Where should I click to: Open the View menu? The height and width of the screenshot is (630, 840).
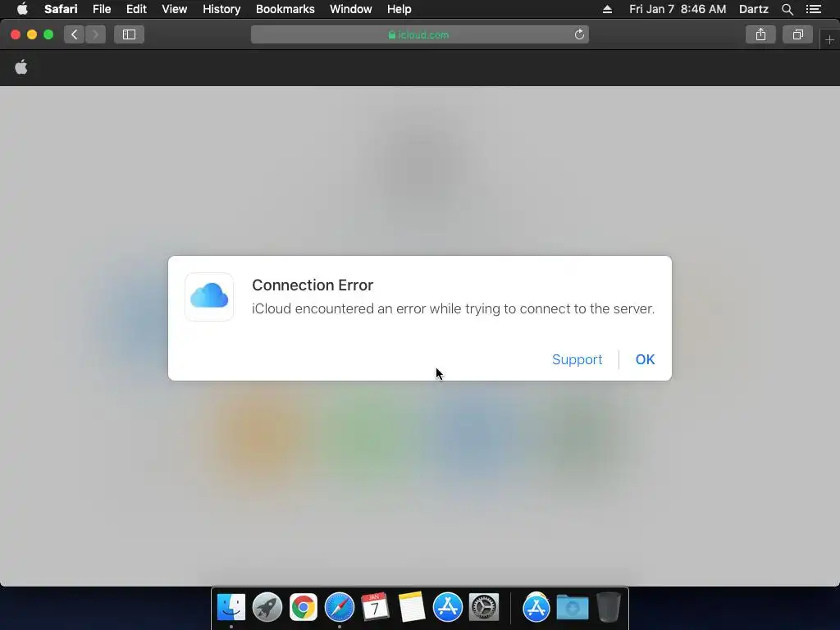(174, 9)
